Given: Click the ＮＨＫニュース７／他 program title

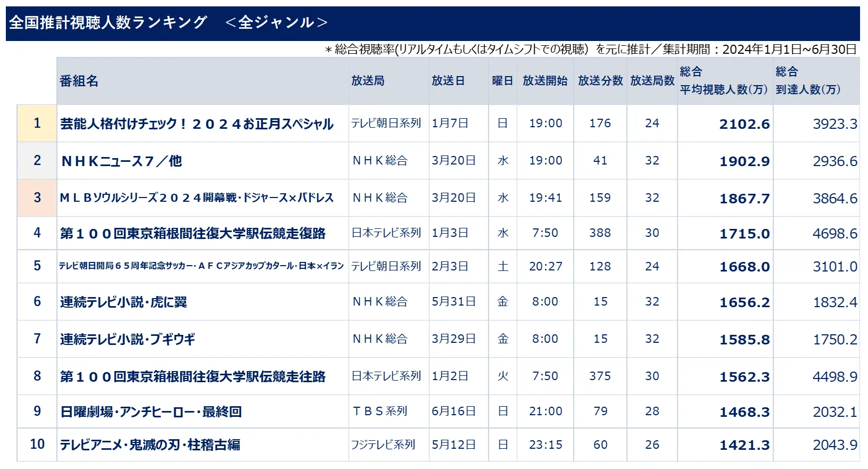Looking at the screenshot, I should click(x=121, y=161).
